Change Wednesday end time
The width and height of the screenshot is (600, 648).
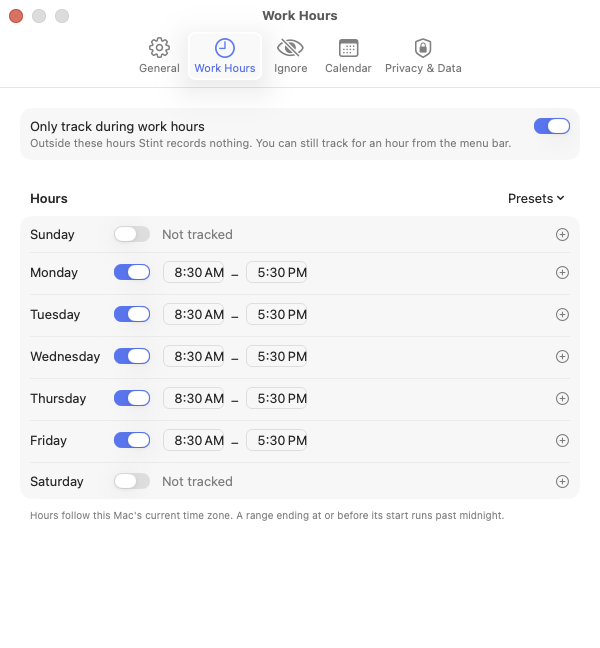[276, 356]
